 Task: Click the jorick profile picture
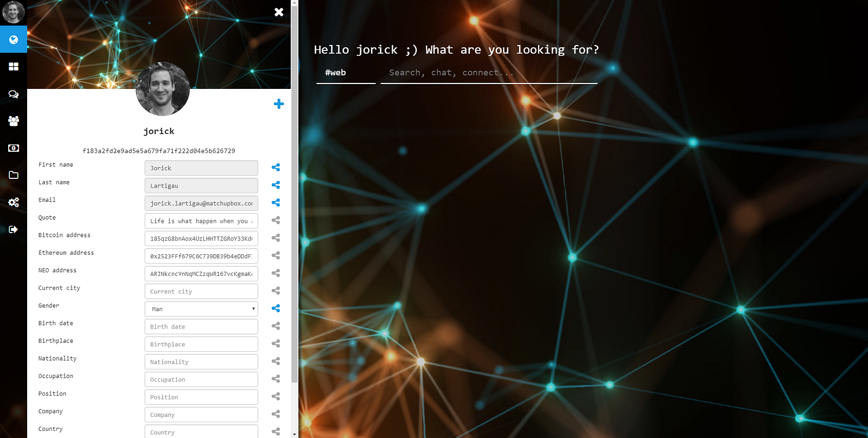[163, 89]
